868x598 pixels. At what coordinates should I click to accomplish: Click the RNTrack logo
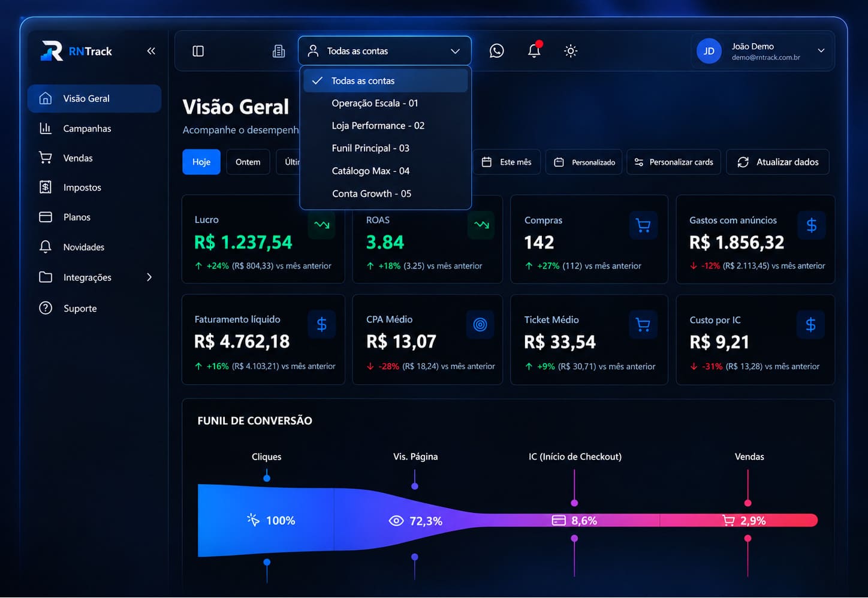(76, 51)
